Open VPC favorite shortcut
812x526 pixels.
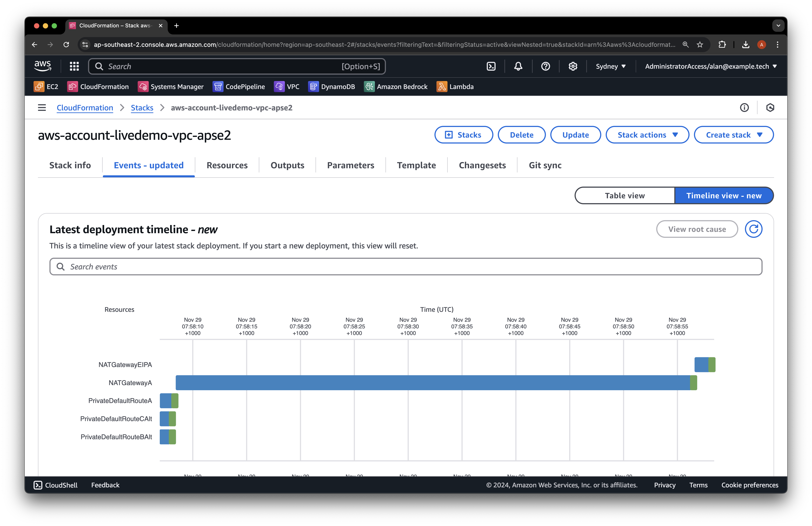point(287,87)
